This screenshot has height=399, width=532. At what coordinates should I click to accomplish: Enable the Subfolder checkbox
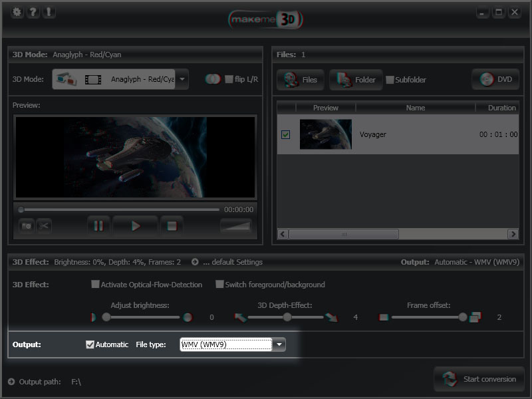click(390, 80)
